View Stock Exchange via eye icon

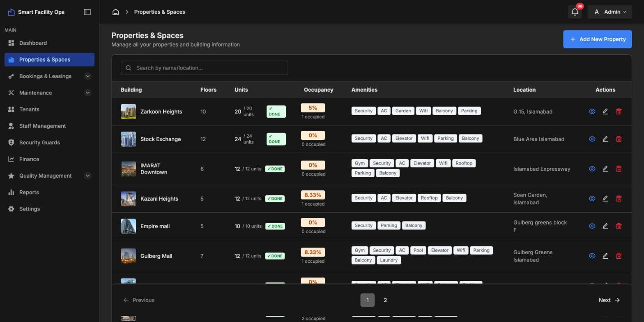coord(592,139)
